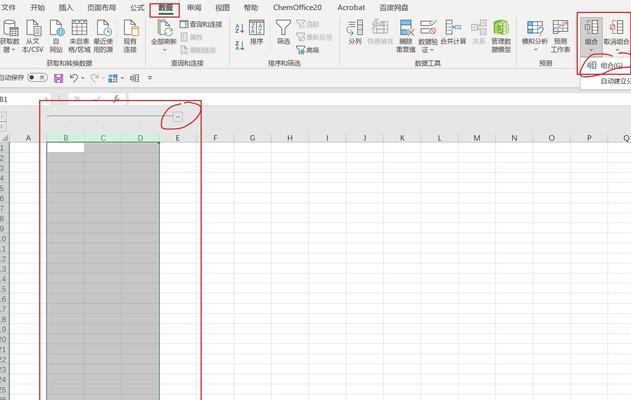Expand the 获取数据 dropdown arrow
631x400 pixels.
click(13, 50)
